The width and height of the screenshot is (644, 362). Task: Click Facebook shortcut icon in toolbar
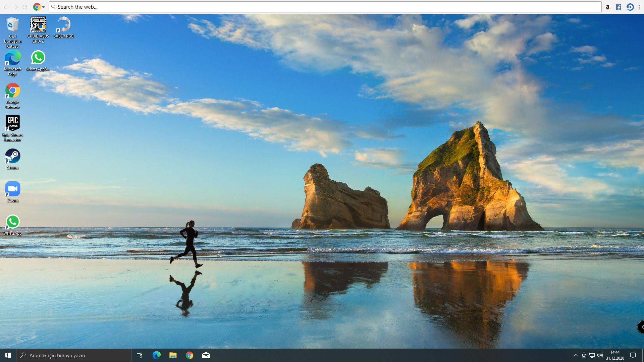coord(619,7)
